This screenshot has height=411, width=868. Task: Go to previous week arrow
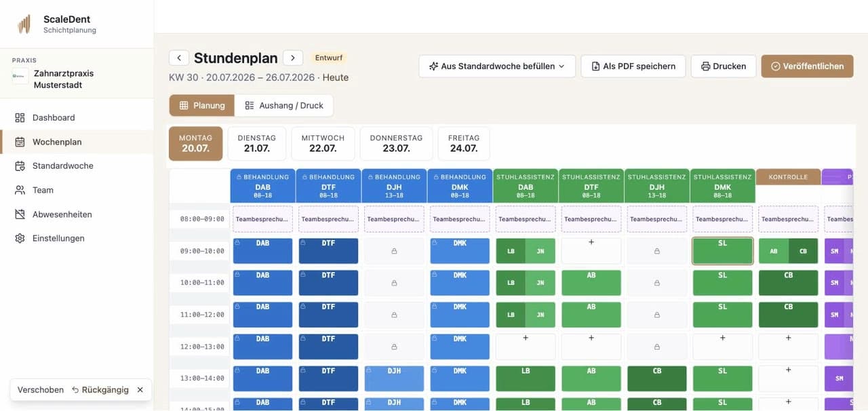pyautogui.click(x=179, y=58)
